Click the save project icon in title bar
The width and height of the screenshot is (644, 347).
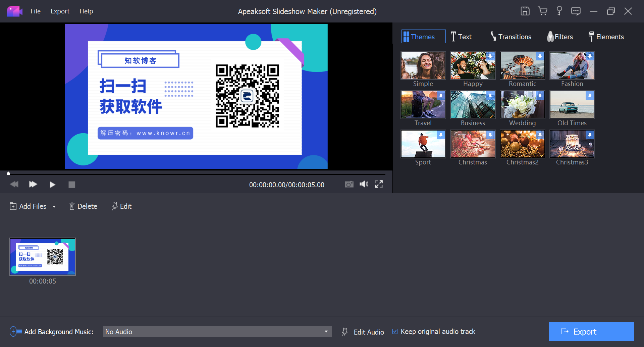pos(525,11)
